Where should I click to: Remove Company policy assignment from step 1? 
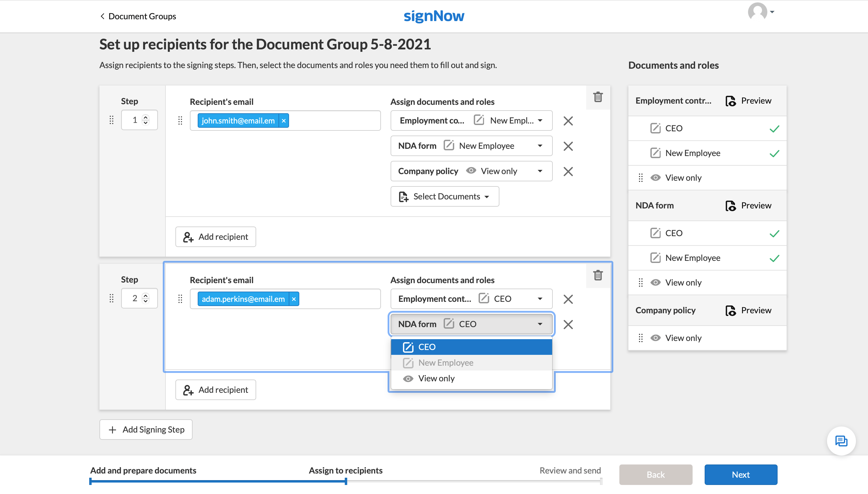[568, 172]
